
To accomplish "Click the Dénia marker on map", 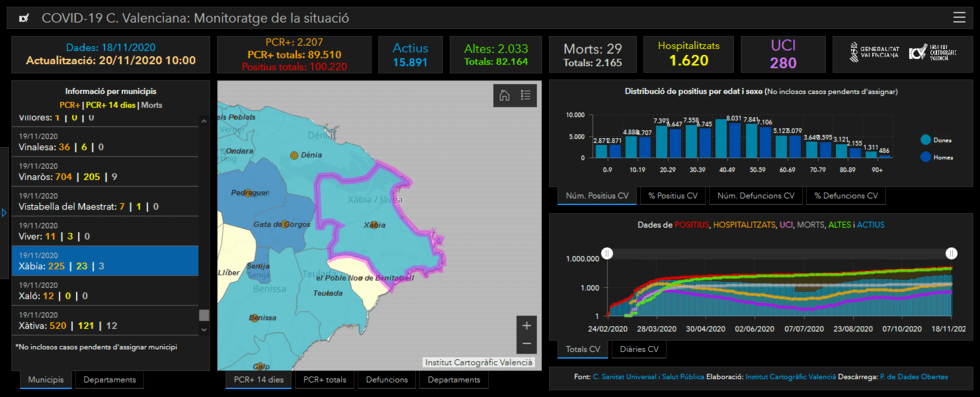I will point(293,155).
